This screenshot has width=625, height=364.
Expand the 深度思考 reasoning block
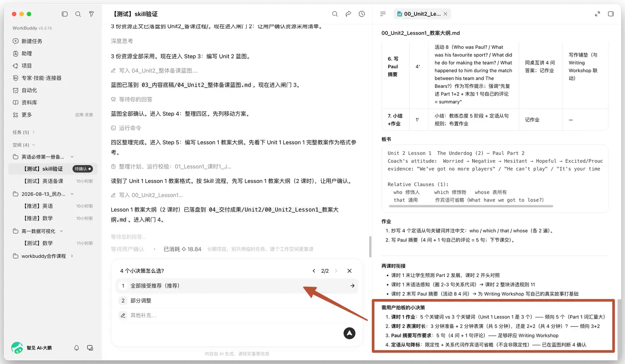[122, 41]
